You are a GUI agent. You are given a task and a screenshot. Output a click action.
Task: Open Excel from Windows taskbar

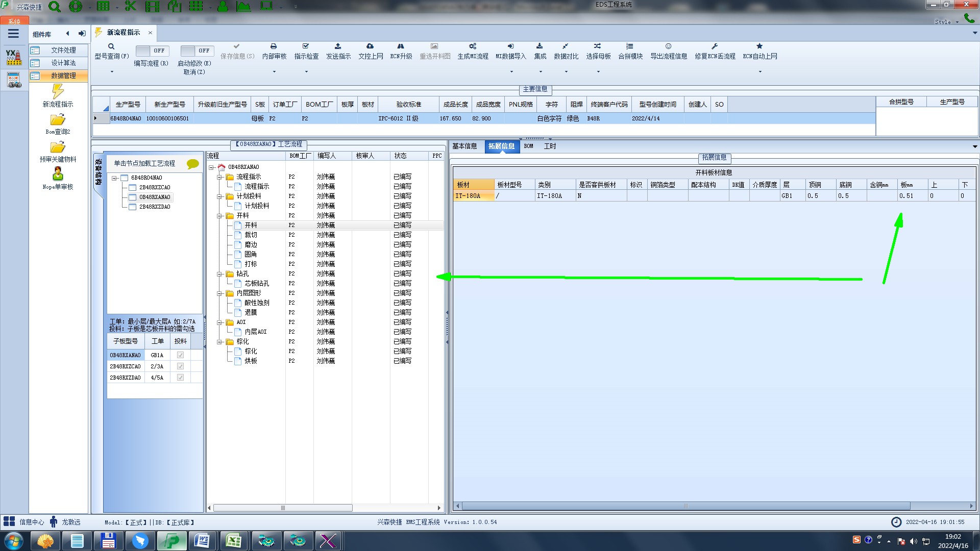tap(233, 540)
